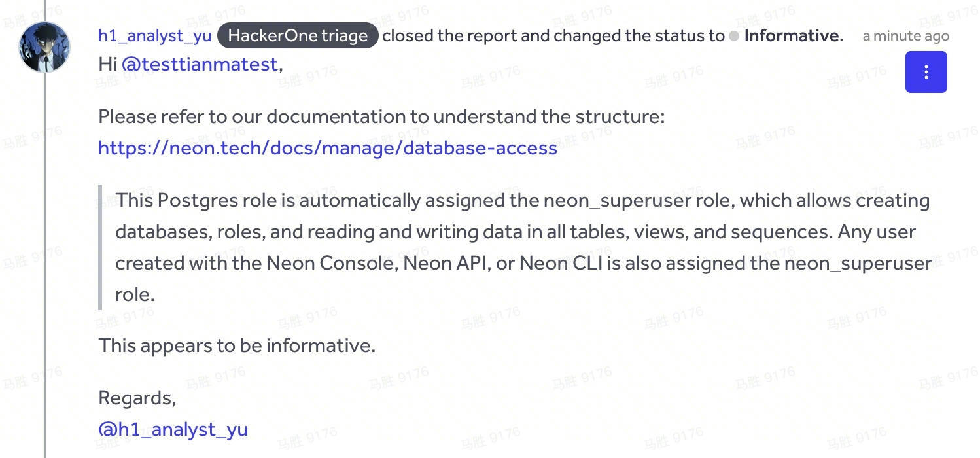980x458 pixels.
Task: Click the 'a minute ago' timestamp
Action: pyautogui.click(x=905, y=36)
